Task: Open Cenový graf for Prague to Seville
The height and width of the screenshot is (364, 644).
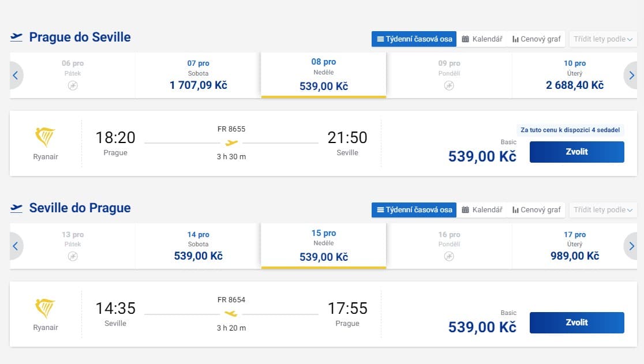Action: [536, 39]
